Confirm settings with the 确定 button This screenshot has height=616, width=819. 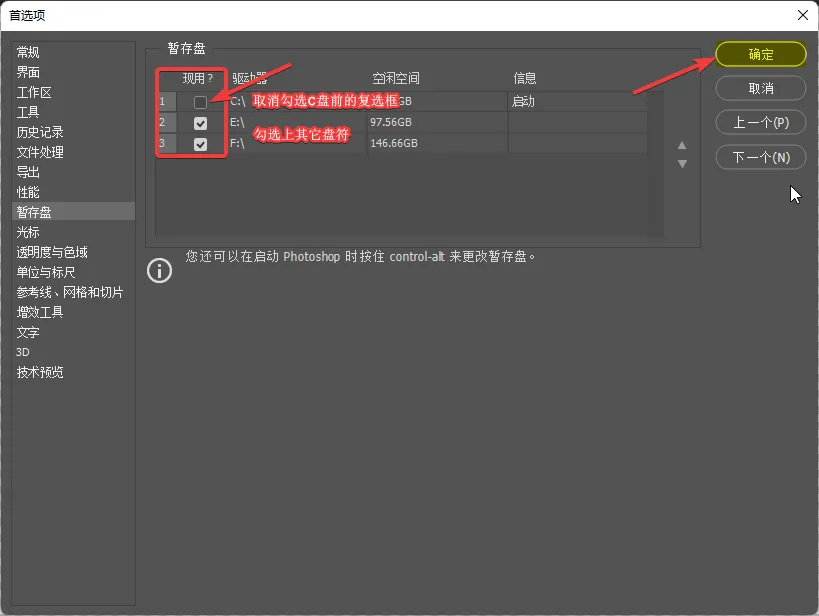tap(760, 55)
